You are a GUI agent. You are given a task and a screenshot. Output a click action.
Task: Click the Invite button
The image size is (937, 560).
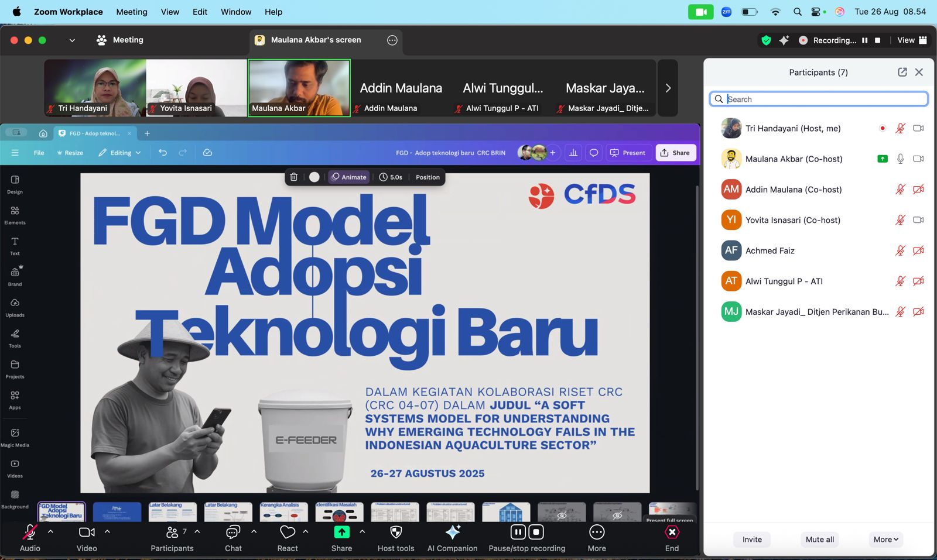[752, 540]
